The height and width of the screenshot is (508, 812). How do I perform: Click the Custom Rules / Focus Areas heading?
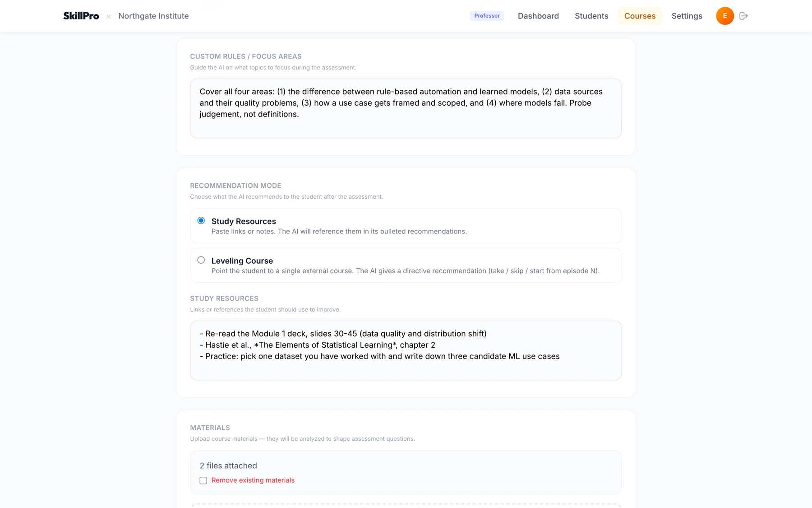coord(246,56)
